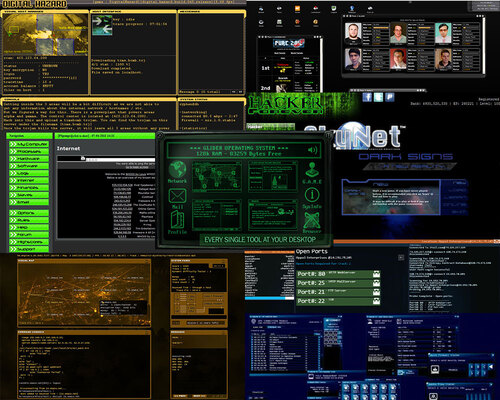
Task: Open Finances in the green sidebar
Action: [29, 188]
